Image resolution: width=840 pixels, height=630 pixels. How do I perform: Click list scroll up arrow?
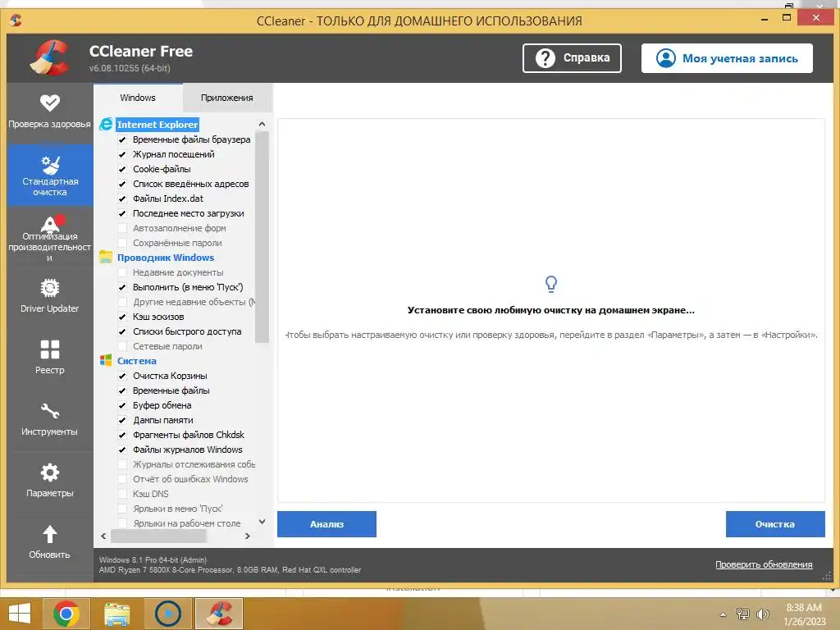[x=262, y=124]
